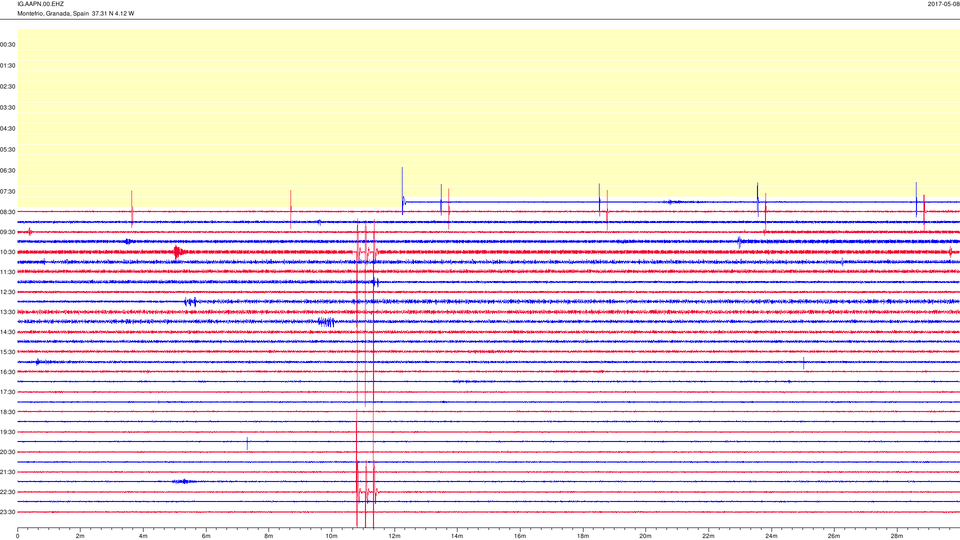Click the small blue spike near 7m on 20:00 trace
Viewport: 960px width, 540px height.
click(247, 443)
